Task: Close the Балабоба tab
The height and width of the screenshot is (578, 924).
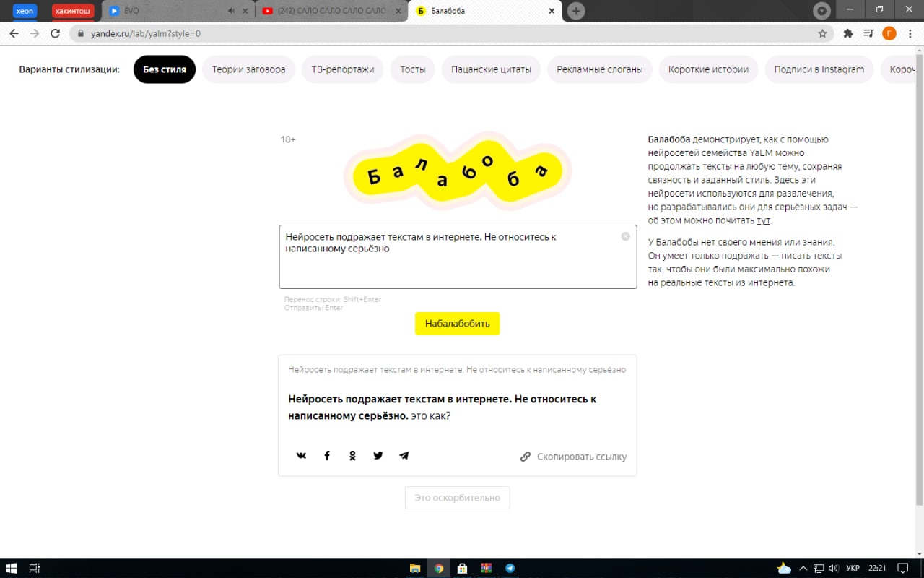Action: [552, 11]
